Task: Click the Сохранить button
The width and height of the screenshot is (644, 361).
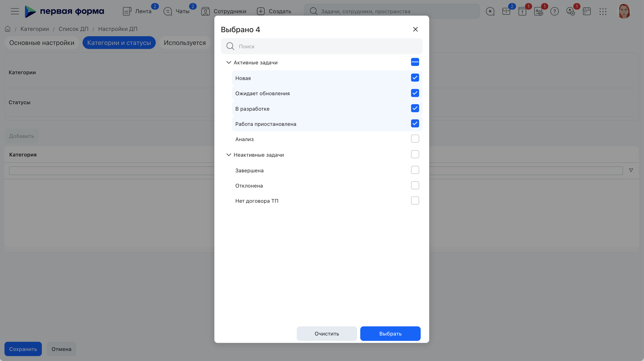Action: pyautogui.click(x=23, y=349)
